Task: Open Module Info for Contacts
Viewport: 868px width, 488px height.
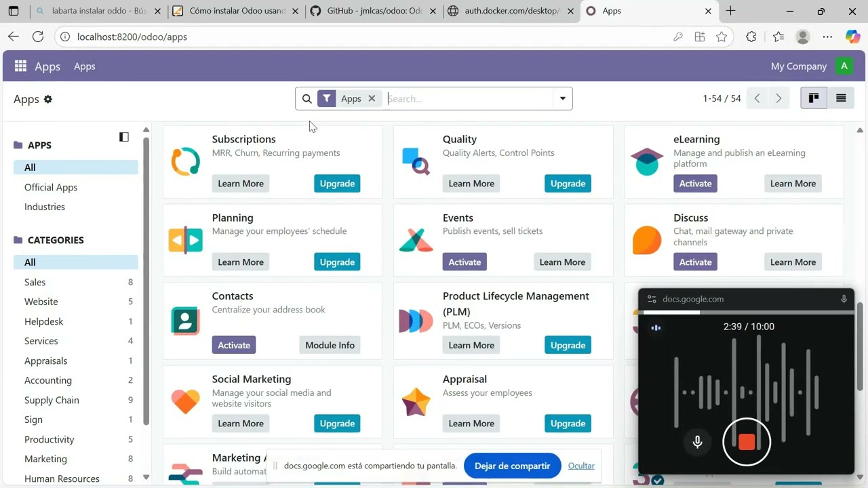Action: [330, 345]
